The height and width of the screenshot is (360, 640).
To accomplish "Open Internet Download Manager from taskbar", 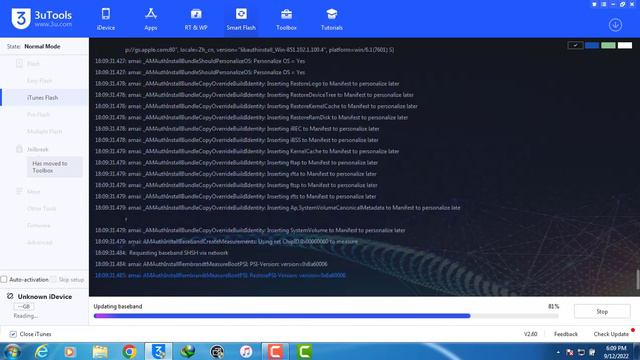I will [187, 351].
